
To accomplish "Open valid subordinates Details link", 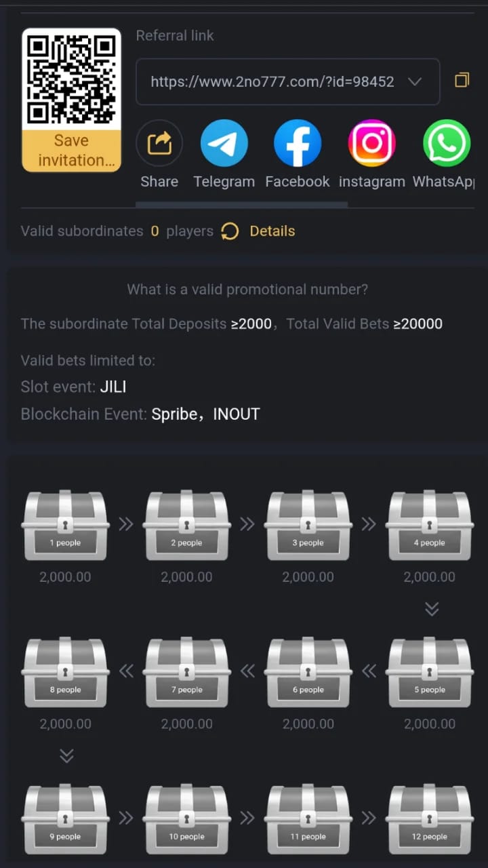I will (272, 231).
